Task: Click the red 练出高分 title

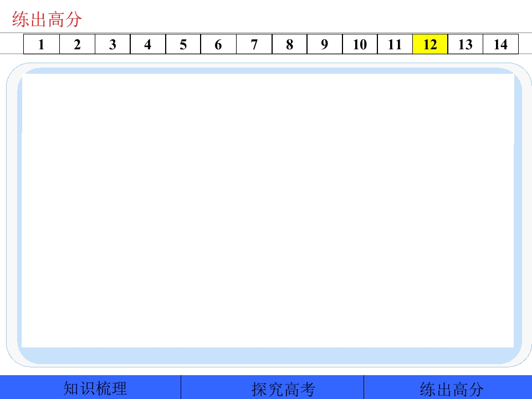Action: [47, 19]
